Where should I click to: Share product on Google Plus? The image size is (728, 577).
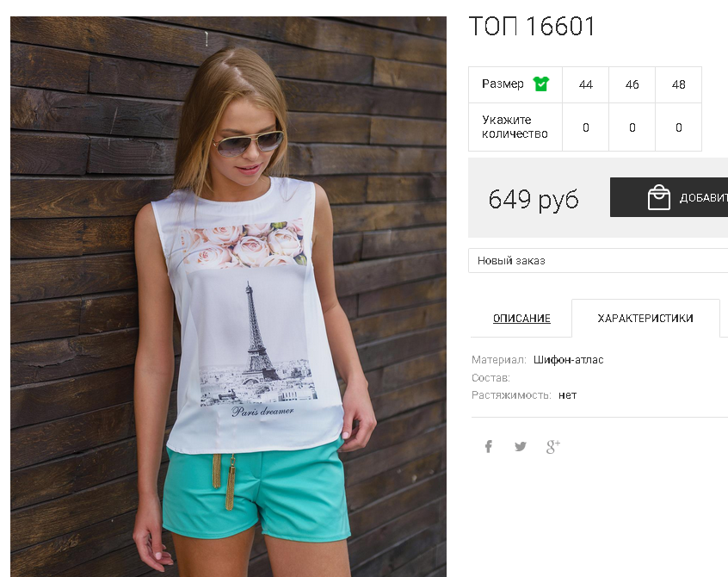pyautogui.click(x=553, y=447)
